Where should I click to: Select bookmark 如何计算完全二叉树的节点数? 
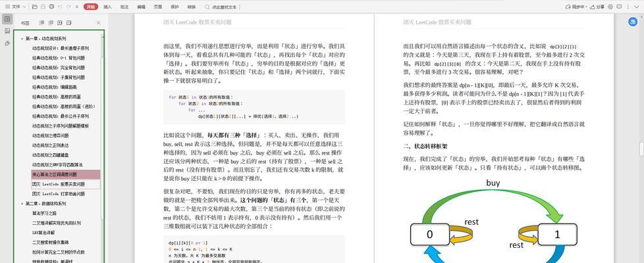point(59,252)
